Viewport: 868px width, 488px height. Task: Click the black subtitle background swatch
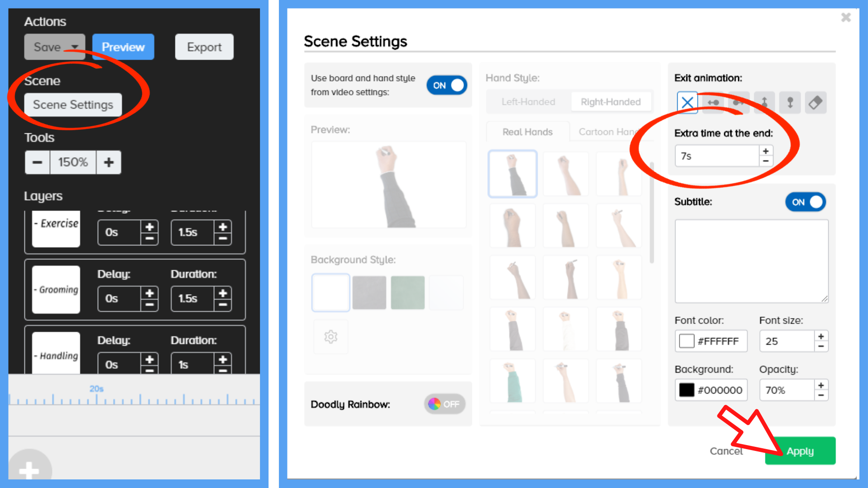pos(686,390)
